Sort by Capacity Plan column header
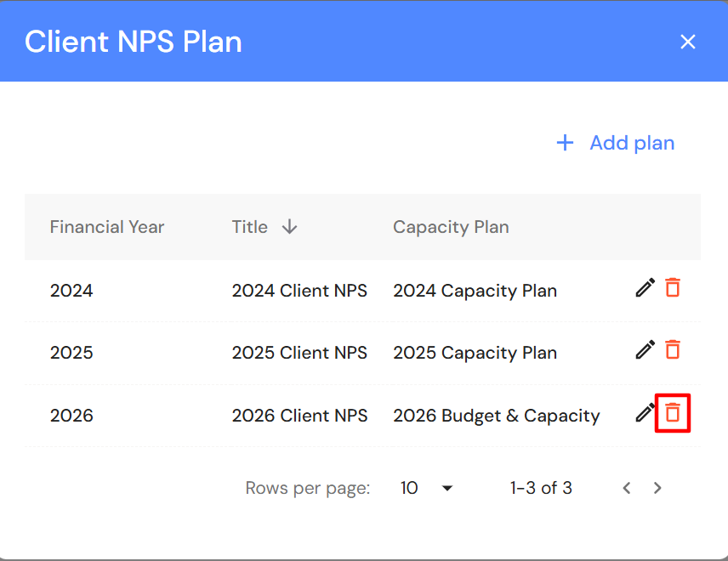Viewport: 728px width, 561px height. (x=451, y=227)
